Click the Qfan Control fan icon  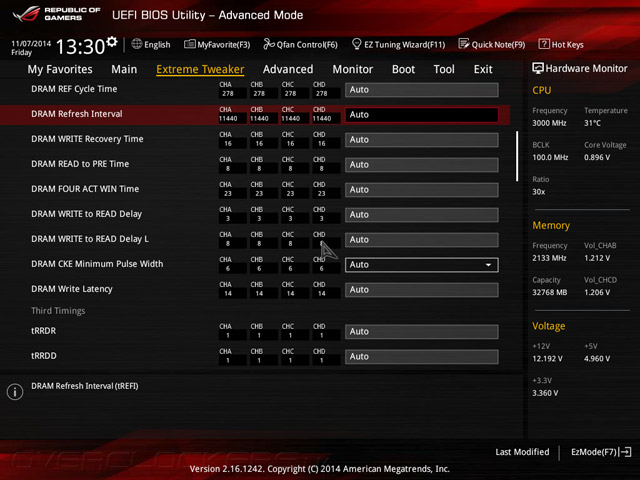point(269,44)
